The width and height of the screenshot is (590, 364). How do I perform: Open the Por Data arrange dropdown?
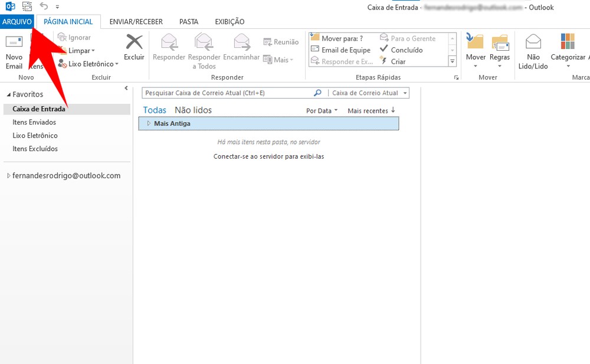322,111
